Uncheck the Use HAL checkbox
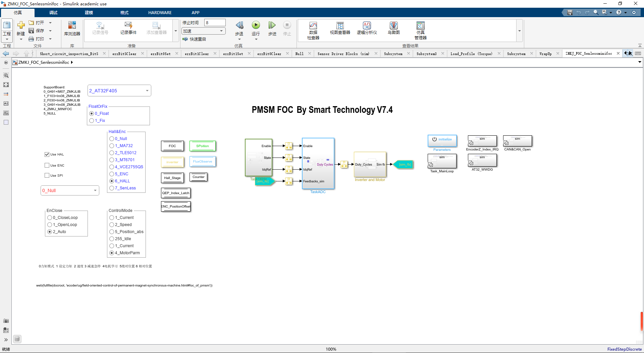644x353 pixels. (47, 155)
